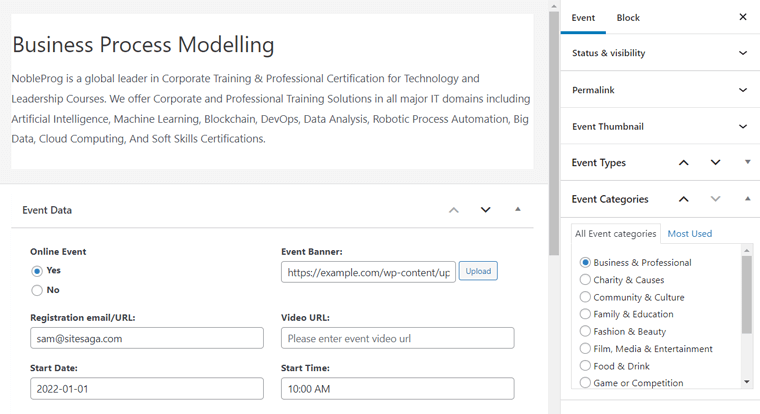Open Most Used categories tab
The height and width of the screenshot is (414, 760).
tap(690, 234)
